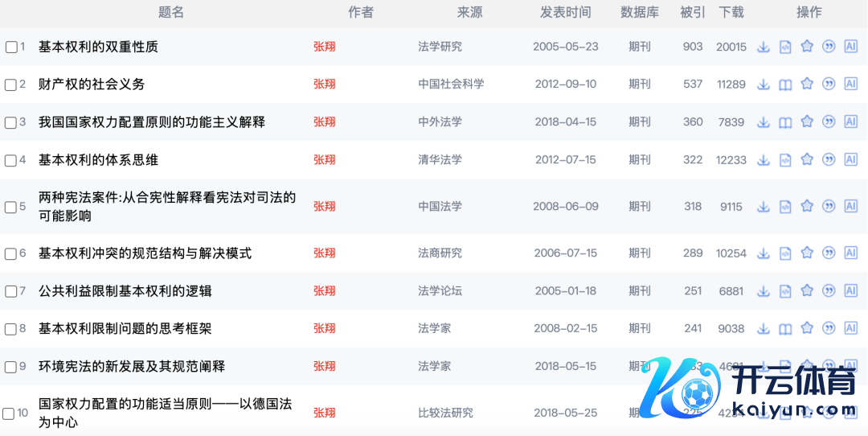Open the article 环境宪法的新发展及其规范阐释
Screen dimensions: 868x436
pos(132,366)
